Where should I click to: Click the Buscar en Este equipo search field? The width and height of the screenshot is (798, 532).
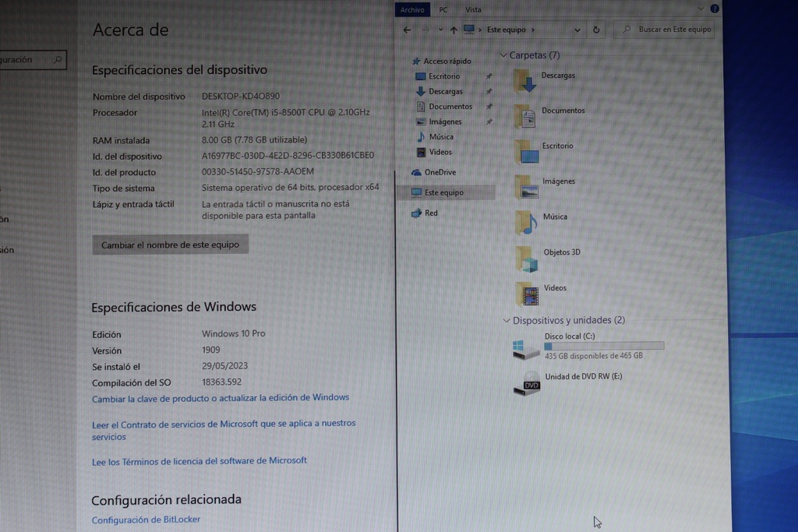click(x=664, y=30)
